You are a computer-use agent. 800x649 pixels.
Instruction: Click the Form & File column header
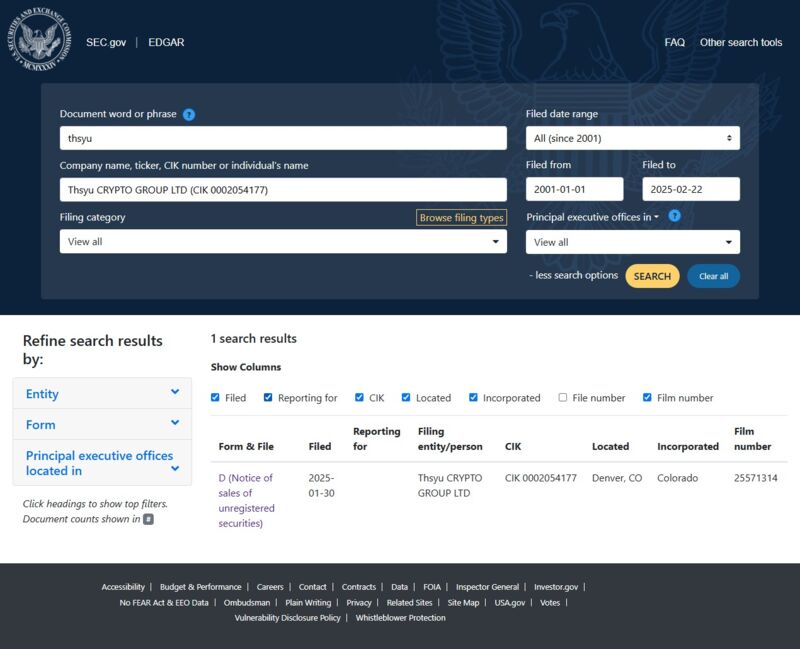click(x=246, y=446)
